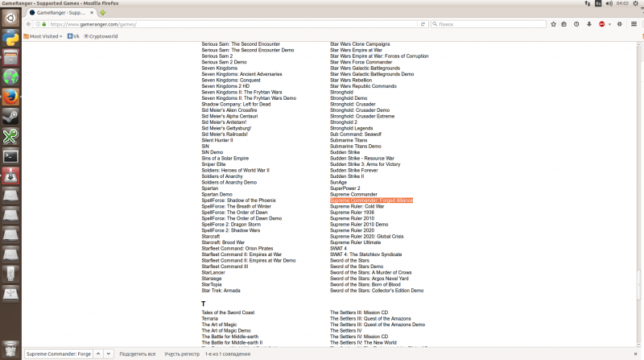Image resolution: width=644 pixels, height=360 pixels.
Task: Open the Downloads arrow icon
Action: click(x=589, y=24)
